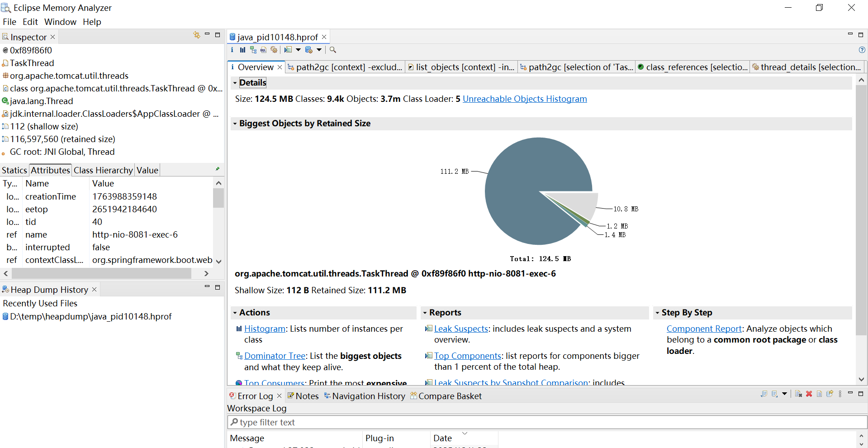The image size is (868, 448).
Task: Click the open log file icon
Action: click(x=819, y=394)
